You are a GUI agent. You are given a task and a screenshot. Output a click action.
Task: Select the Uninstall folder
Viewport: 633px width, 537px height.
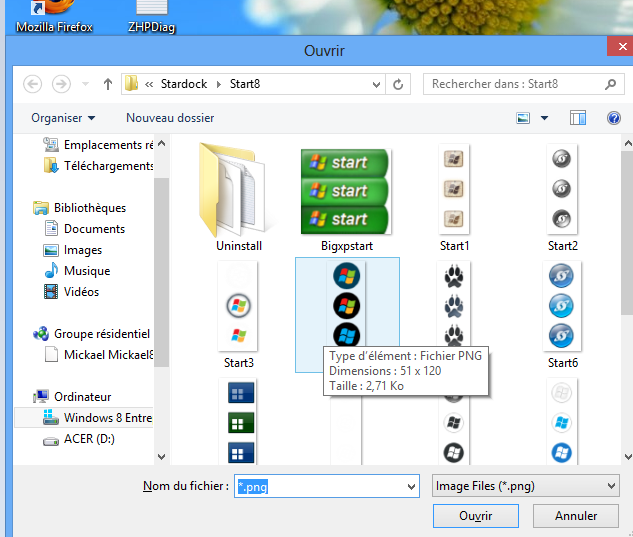tap(238, 197)
